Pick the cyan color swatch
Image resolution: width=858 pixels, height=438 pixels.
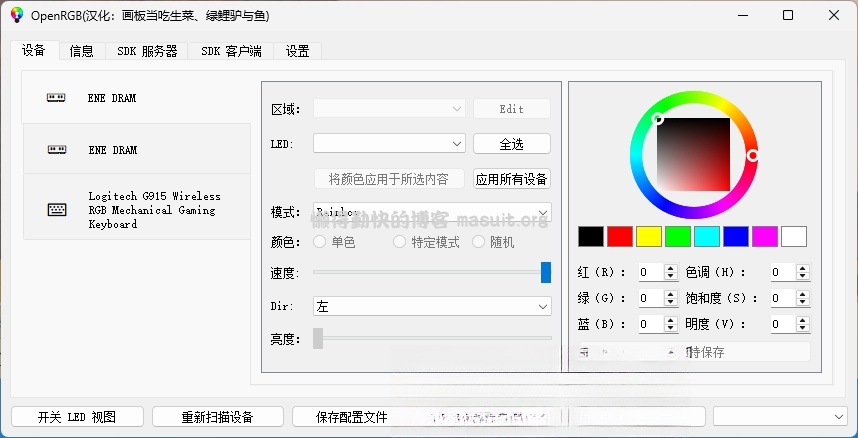(707, 237)
